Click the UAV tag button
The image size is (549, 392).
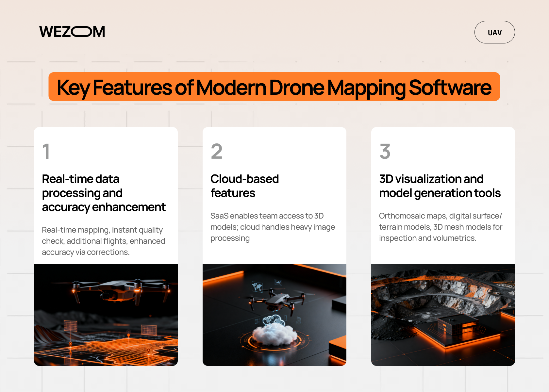(494, 32)
